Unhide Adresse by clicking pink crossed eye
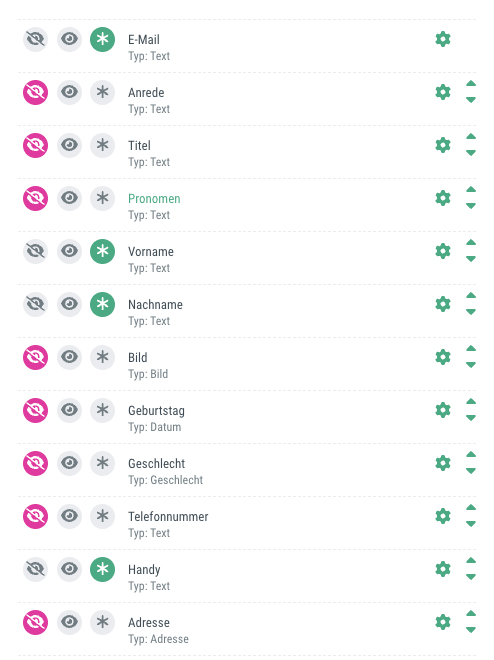The height and width of the screenshot is (660, 494). (x=35, y=623)
